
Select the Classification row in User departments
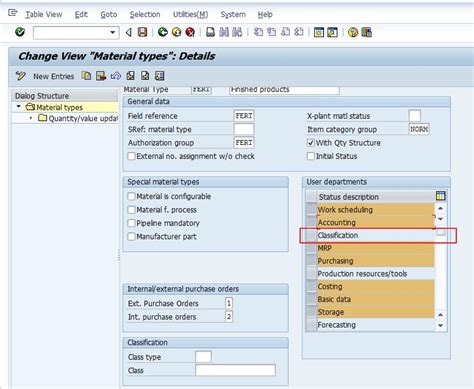(x=375, y=235)
